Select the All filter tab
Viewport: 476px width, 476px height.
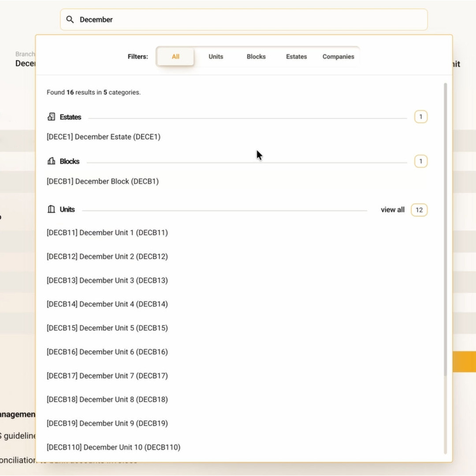coord(175,56)
